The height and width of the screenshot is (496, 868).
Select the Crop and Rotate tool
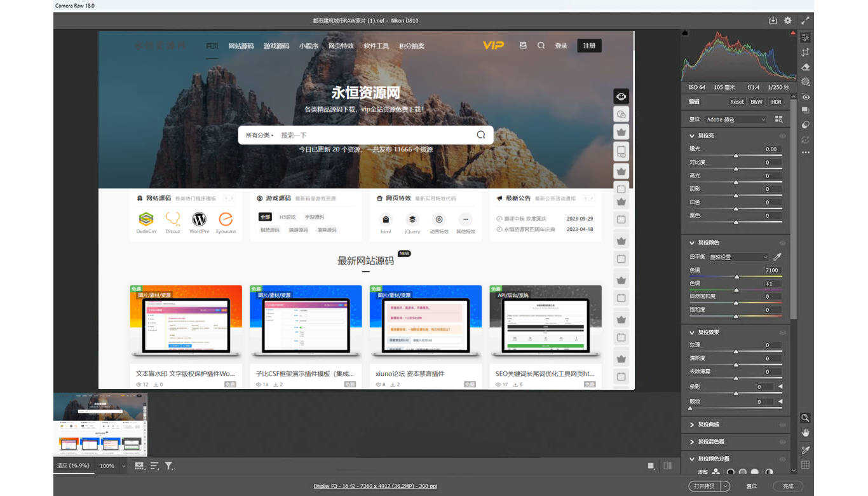point(805,52)
